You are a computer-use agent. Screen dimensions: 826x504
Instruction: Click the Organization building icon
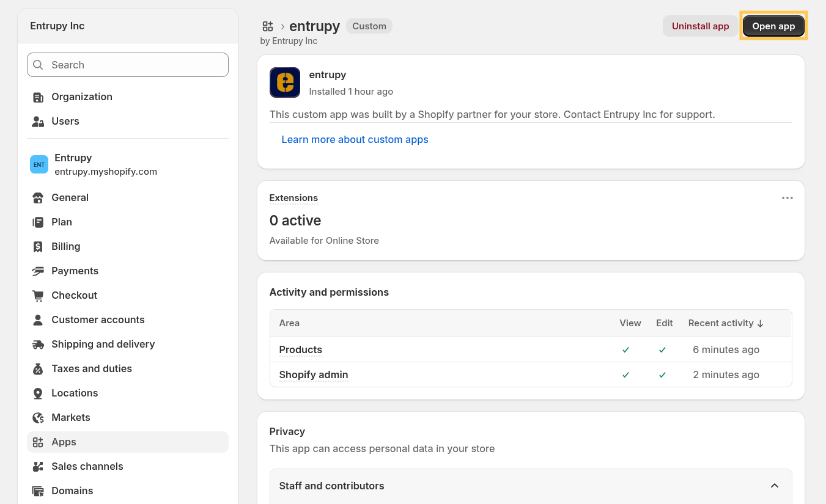[38, 97]
